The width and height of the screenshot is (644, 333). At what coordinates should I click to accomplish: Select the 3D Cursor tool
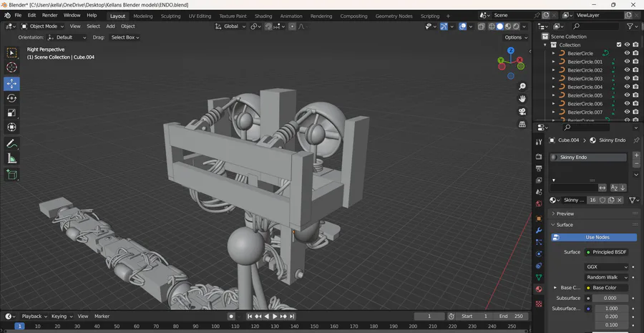(x=11, y=67)
